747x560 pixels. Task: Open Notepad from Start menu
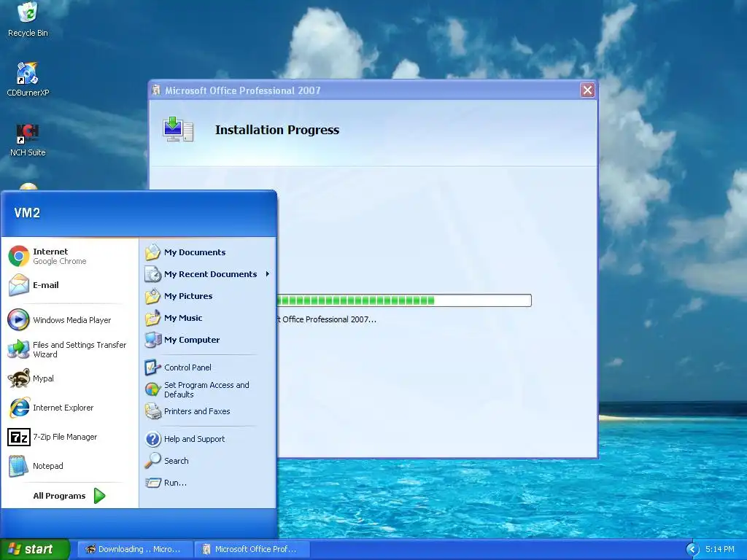[36, 466]
